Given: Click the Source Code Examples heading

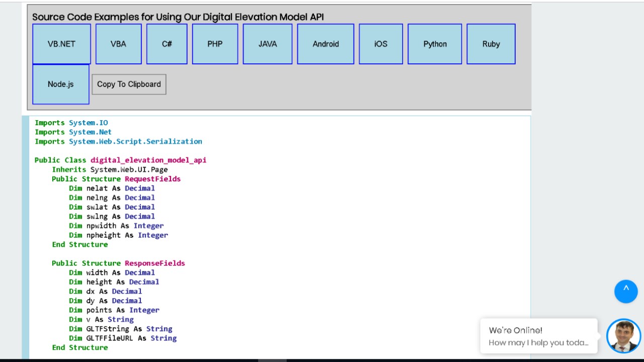Looking at the screenshot, I should (x=178, y=17).
